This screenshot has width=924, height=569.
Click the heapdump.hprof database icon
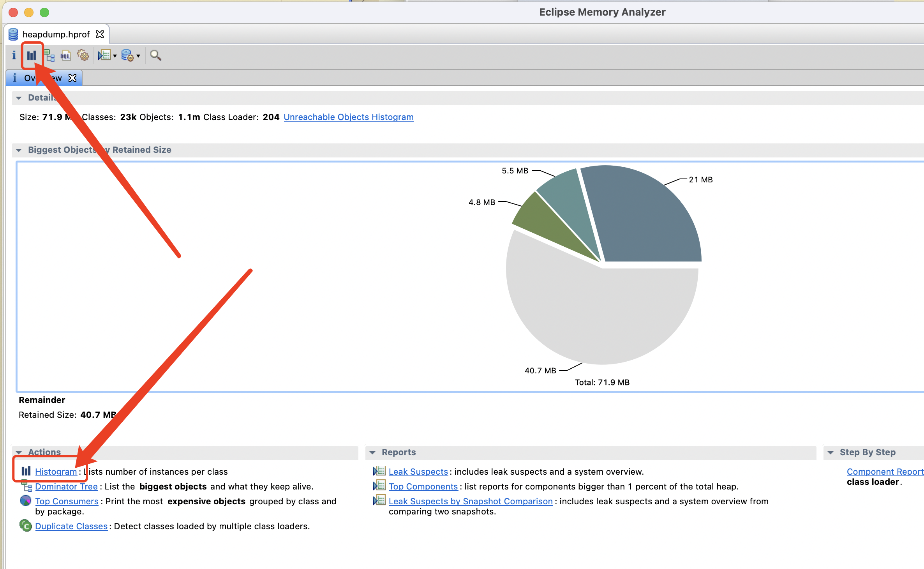coord(13,34)
